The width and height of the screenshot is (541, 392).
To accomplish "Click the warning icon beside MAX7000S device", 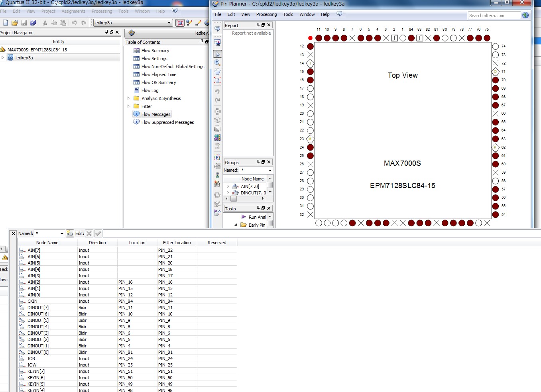I will (x=3, y=49).
